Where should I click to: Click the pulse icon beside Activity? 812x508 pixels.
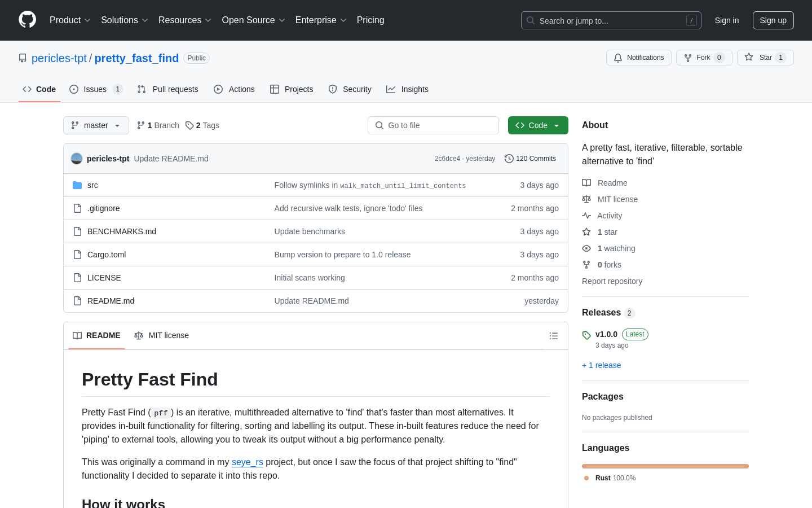click(586, 216)
